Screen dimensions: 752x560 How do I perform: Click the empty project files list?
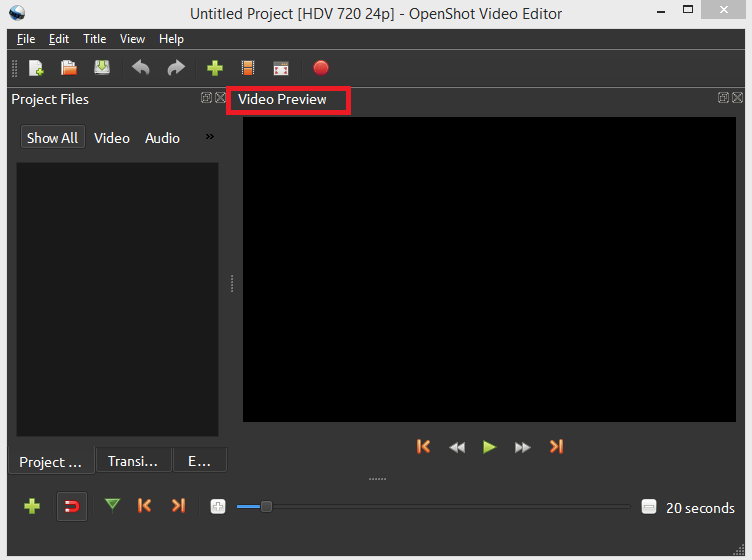[118, 299]
